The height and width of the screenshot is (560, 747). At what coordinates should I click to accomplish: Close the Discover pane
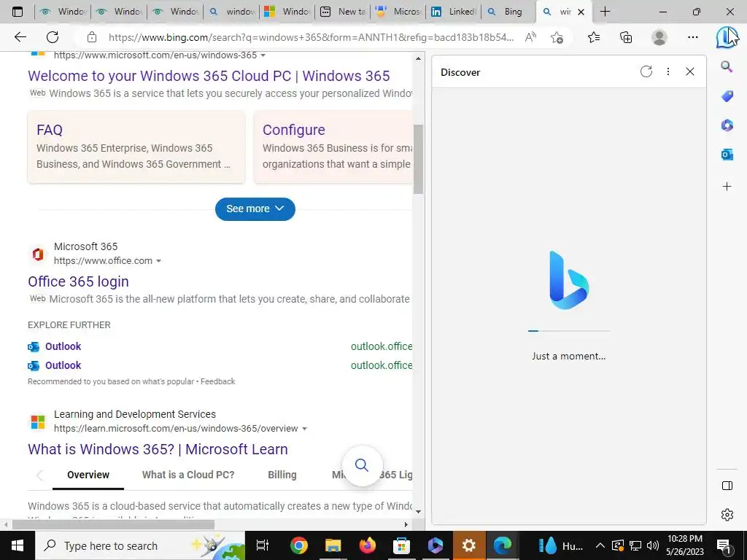pyautogui.click(x=690, y=72)
